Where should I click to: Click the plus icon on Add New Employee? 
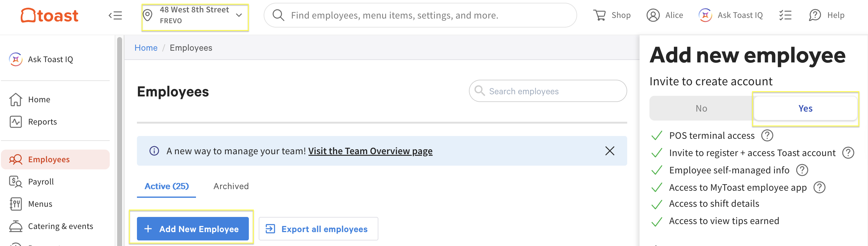[x=148, y=229]
